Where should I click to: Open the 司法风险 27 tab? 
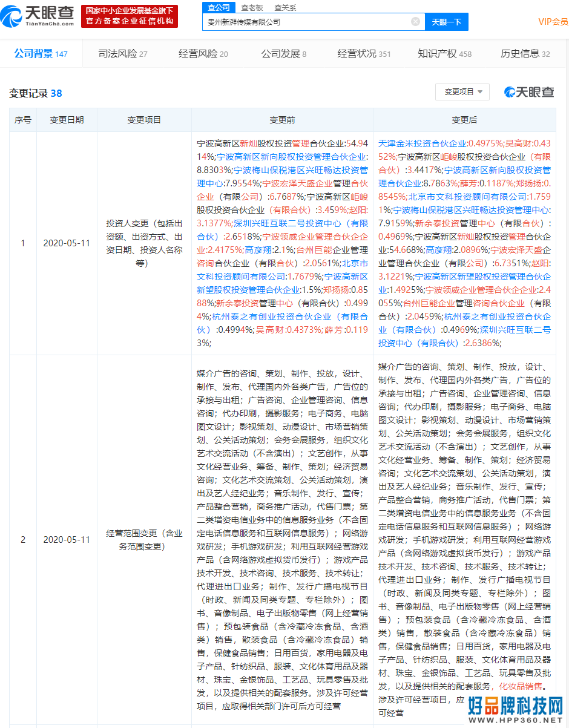click(123, 54)
